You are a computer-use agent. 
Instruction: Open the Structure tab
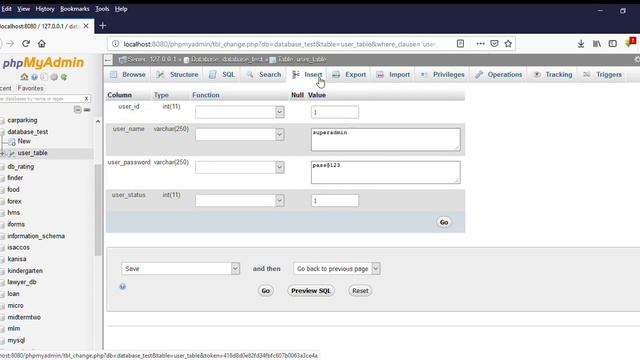pyautogui.click(x=178, y=75)
